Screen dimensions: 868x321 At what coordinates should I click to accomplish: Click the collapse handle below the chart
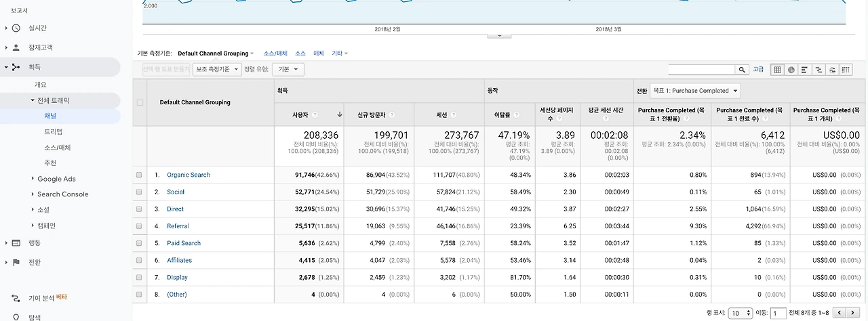coord(499,35)
